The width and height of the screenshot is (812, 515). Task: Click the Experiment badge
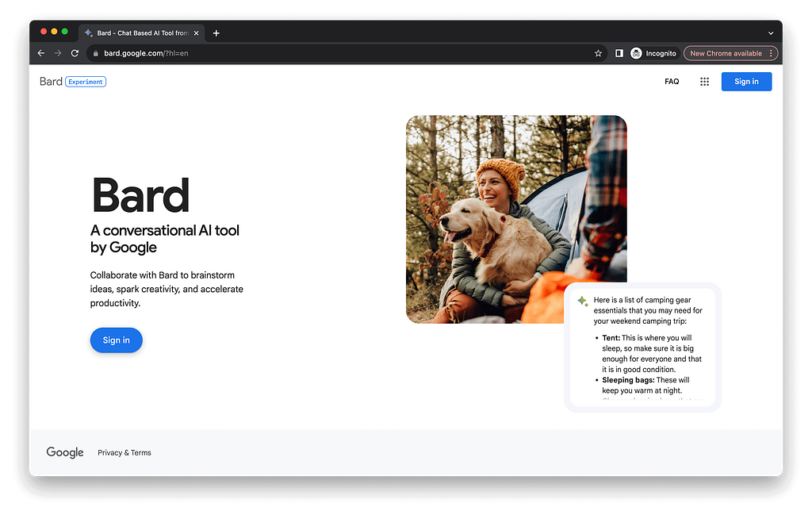pyautogui.click(x=86, y=82)
